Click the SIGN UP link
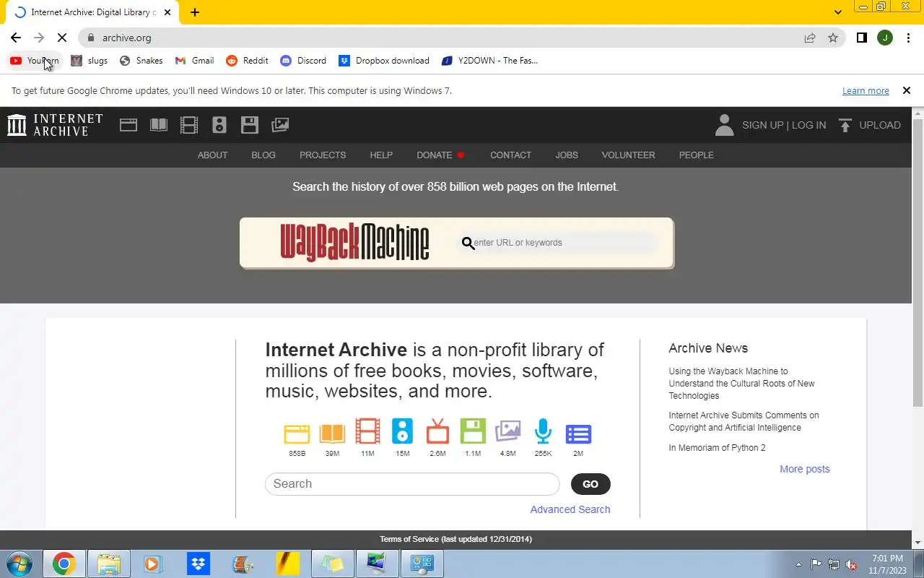924x578 pixels. pos(762,125)
